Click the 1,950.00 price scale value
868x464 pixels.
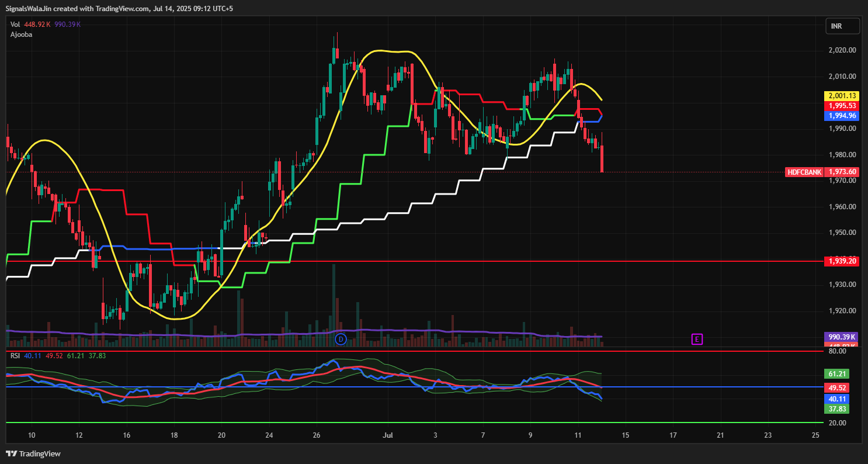click(x=842, y=233)
